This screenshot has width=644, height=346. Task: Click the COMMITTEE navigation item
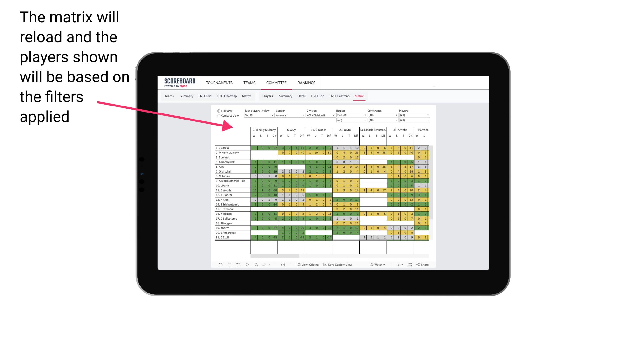(x=276, y=82)
